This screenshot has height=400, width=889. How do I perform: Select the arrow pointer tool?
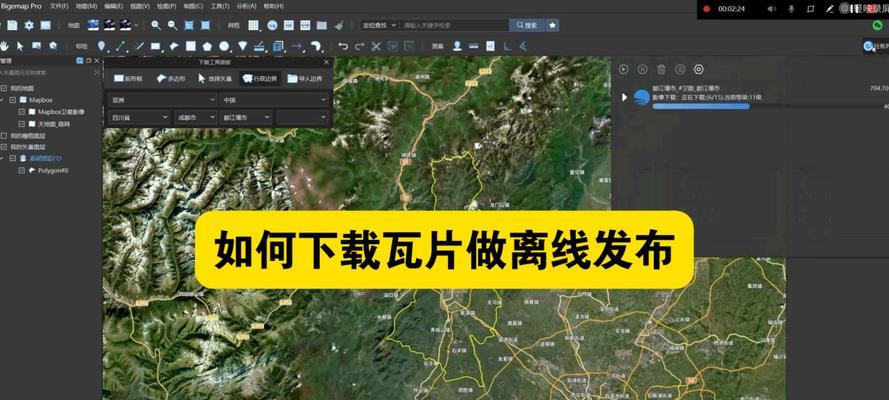[x=20, y=46]
